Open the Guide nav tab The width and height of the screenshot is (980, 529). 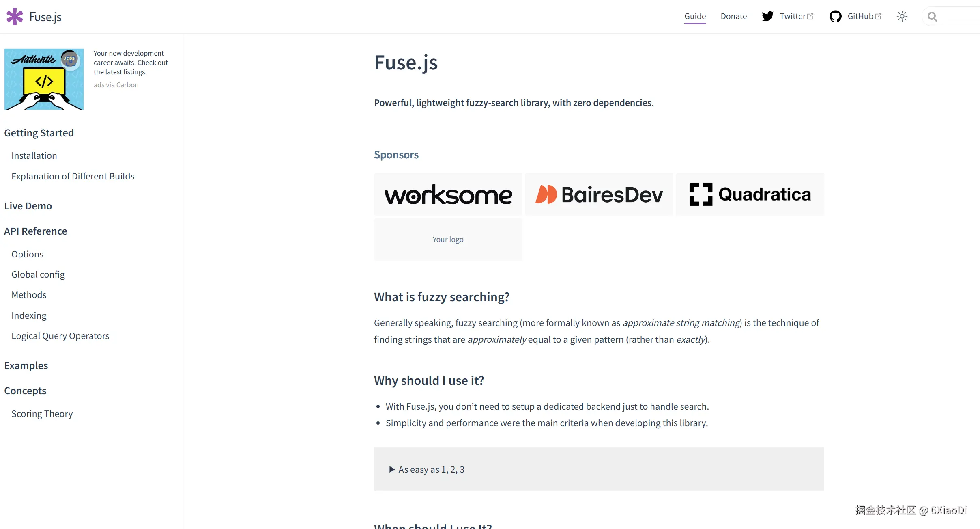coord(695,17)
